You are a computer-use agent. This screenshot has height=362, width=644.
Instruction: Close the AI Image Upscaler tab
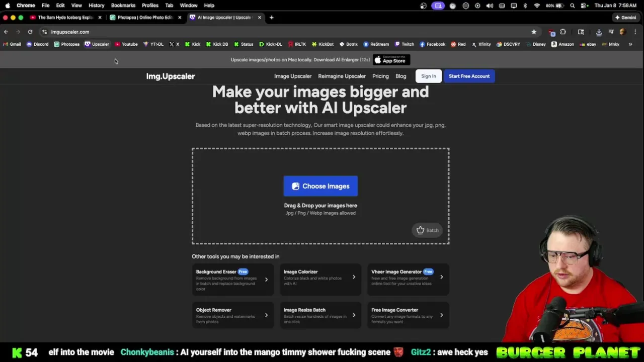click(x=260, y=17)
